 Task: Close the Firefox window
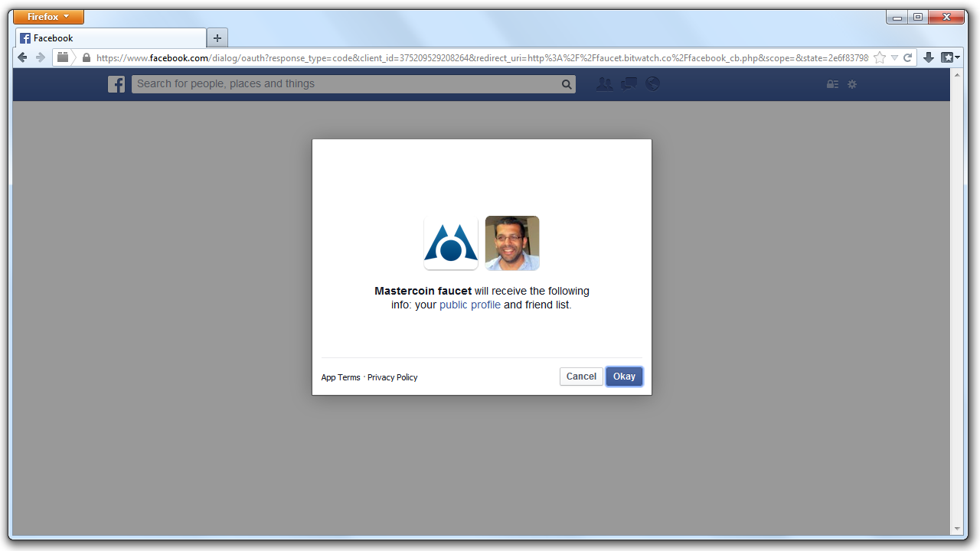[947, 17]
